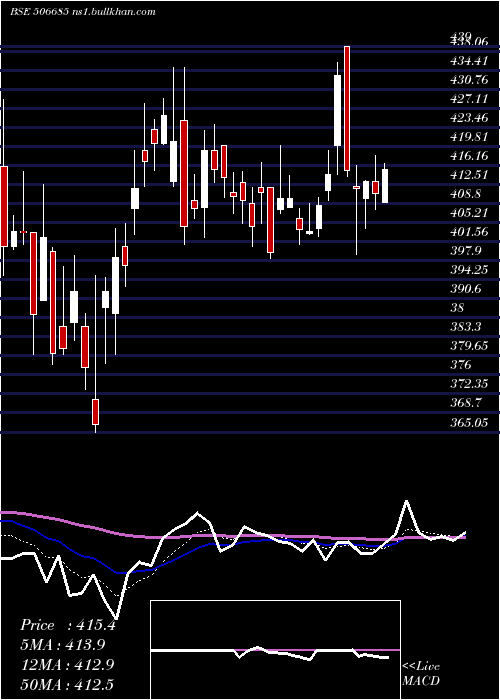Click the 397.9 price axis label

(x=467, y=251)
